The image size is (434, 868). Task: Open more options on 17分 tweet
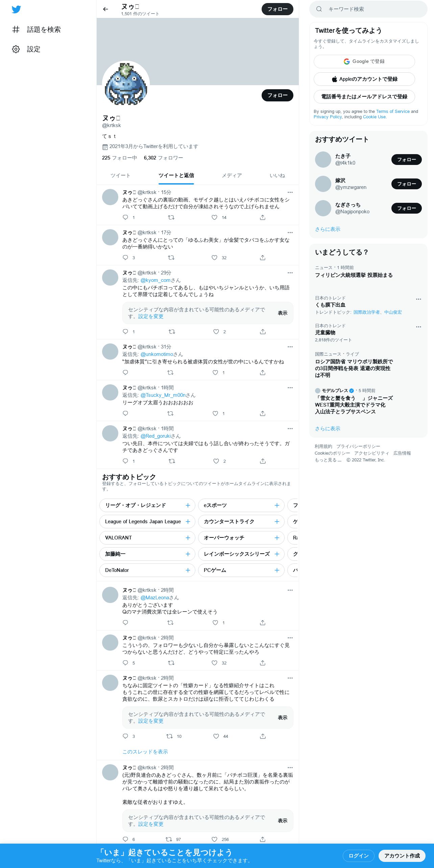pos(290,233)
